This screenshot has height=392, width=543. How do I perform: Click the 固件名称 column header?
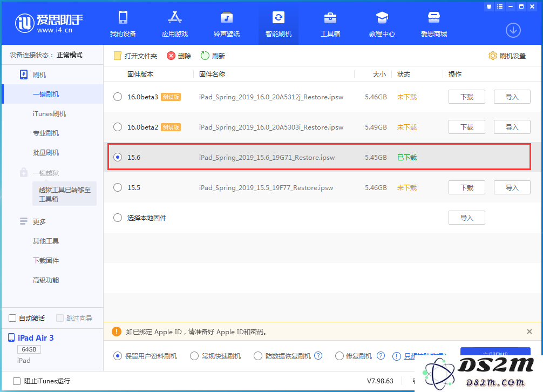212,74
